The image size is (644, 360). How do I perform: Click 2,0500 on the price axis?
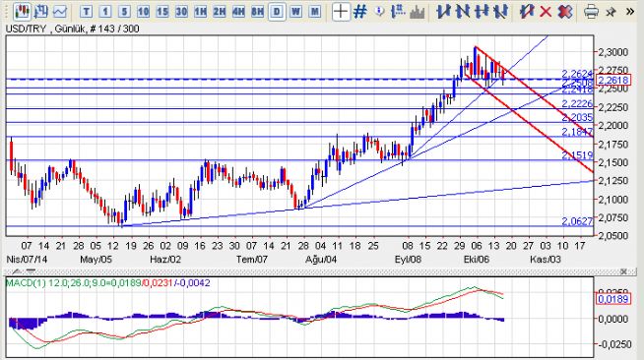pos(612,235)
